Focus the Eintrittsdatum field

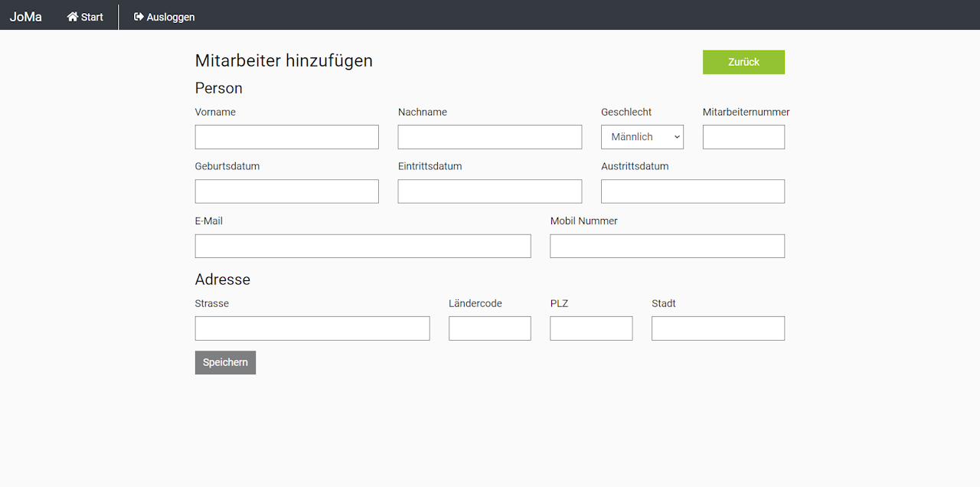pyautogui.click(x=489, y=191)
